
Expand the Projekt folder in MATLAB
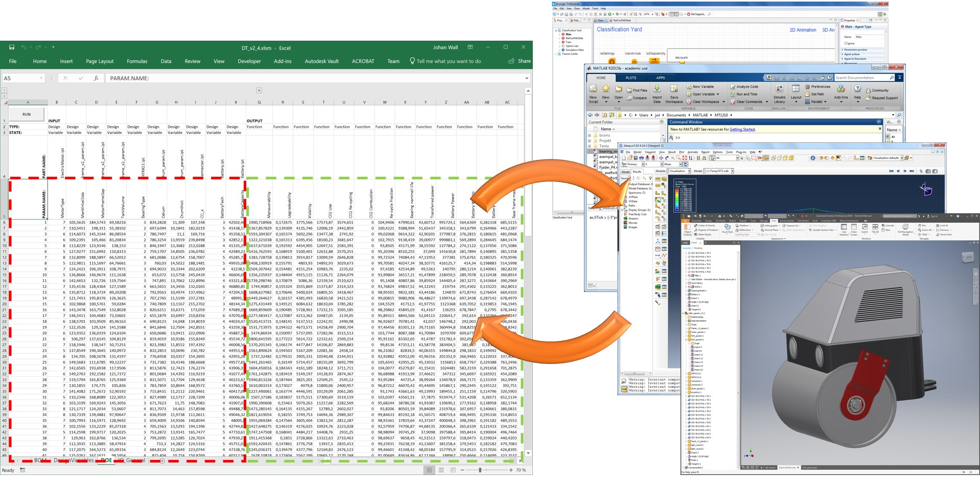point(590,141)
